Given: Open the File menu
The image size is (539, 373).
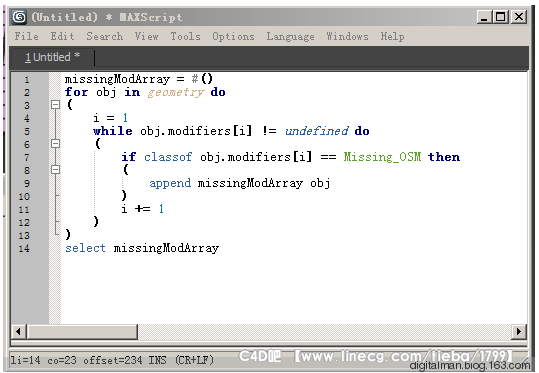Looking at the screenshot, I should point(26,36).
